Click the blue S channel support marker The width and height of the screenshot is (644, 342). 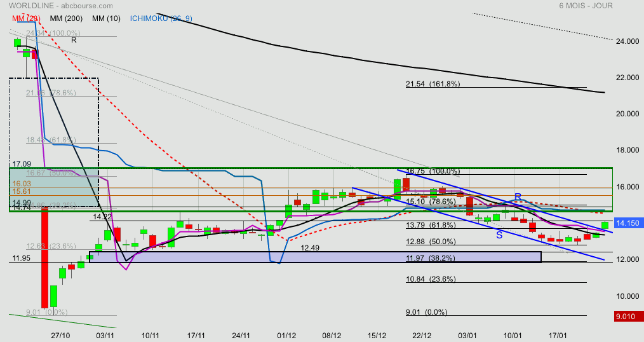499,236
